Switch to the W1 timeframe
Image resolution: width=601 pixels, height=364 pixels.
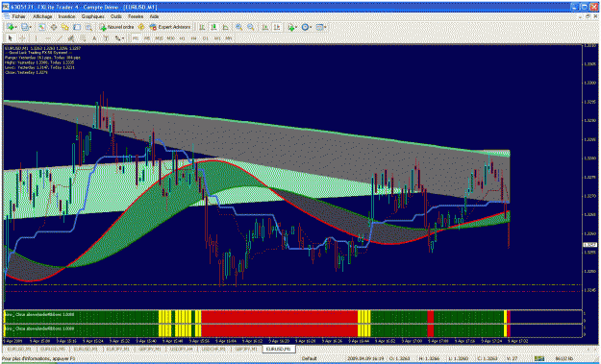pyautogui.click(x=217, y=37)
